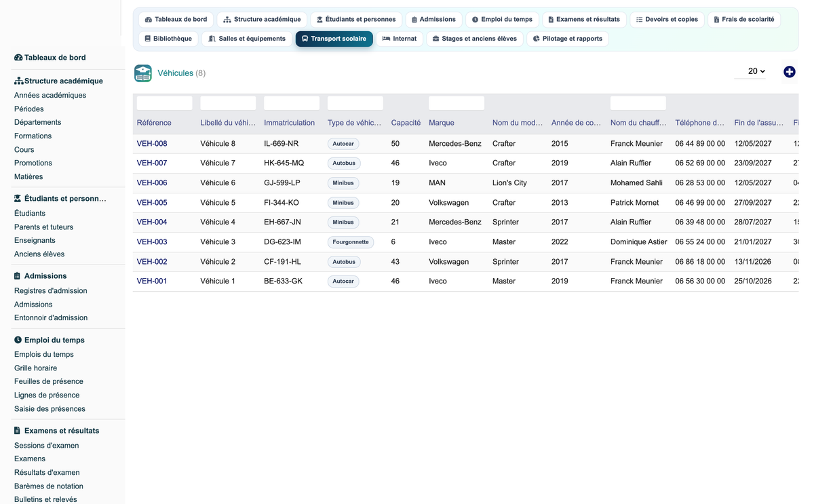814x504 pixels.
Task: Open Départements in the sidebar
Action: click(38, 122)
